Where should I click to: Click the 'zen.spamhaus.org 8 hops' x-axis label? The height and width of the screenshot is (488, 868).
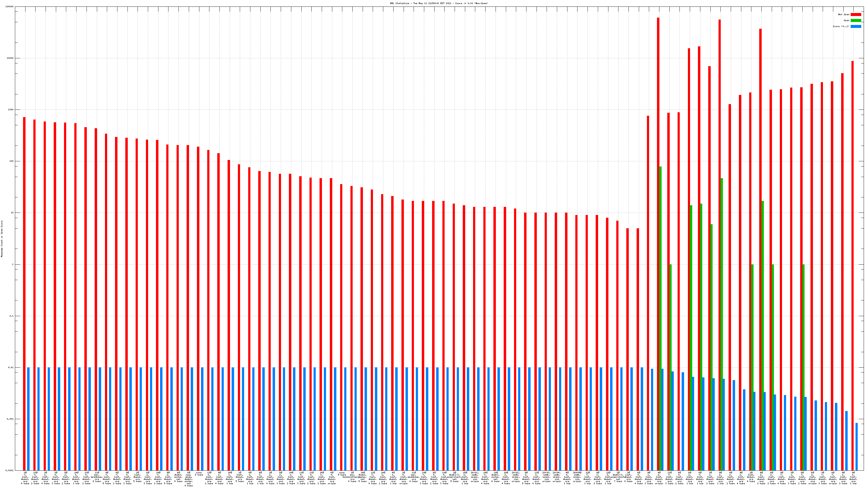click(x=97, y=477)
